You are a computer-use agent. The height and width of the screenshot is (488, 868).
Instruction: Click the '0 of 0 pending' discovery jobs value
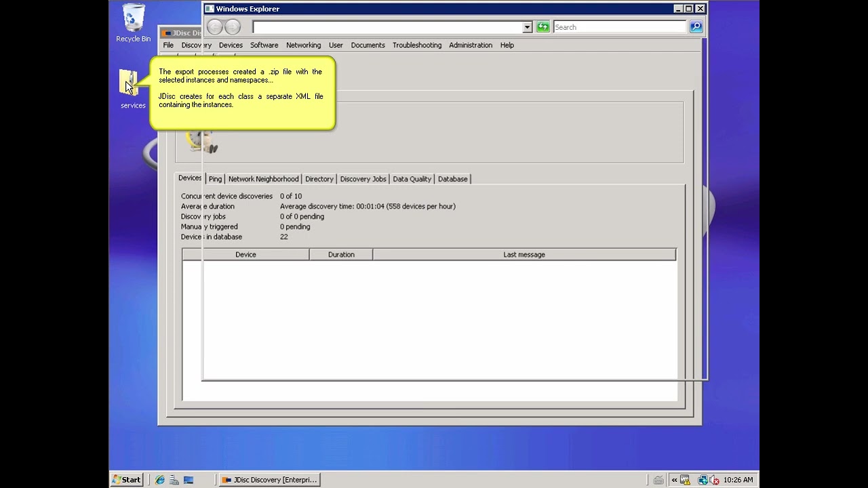[302, 217]
